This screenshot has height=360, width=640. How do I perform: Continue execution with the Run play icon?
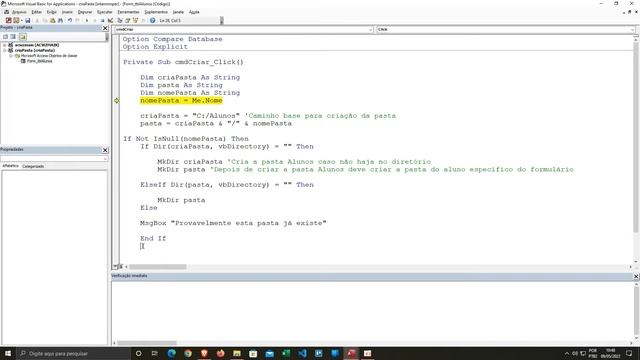point(87,20)
